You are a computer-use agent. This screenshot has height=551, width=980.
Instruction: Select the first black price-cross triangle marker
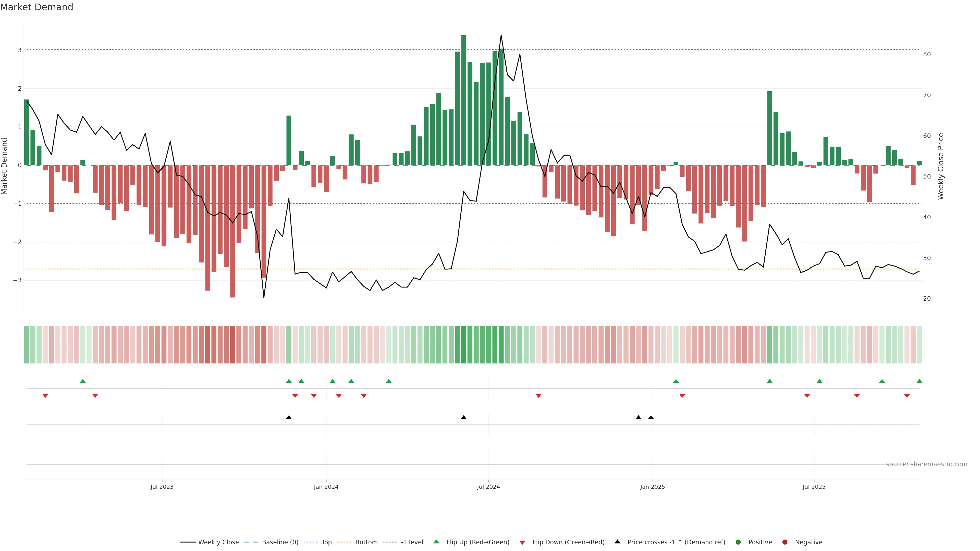click(289, 418)
